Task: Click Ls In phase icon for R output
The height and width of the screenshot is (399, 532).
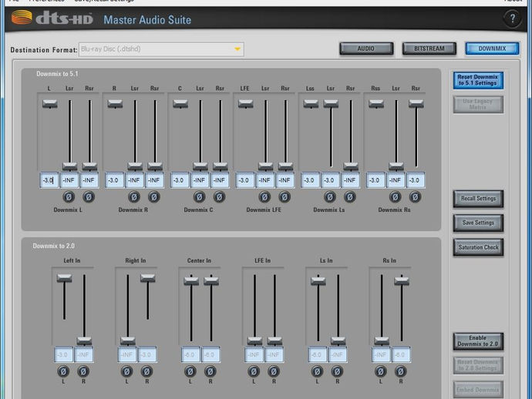Action: [337, 371]
